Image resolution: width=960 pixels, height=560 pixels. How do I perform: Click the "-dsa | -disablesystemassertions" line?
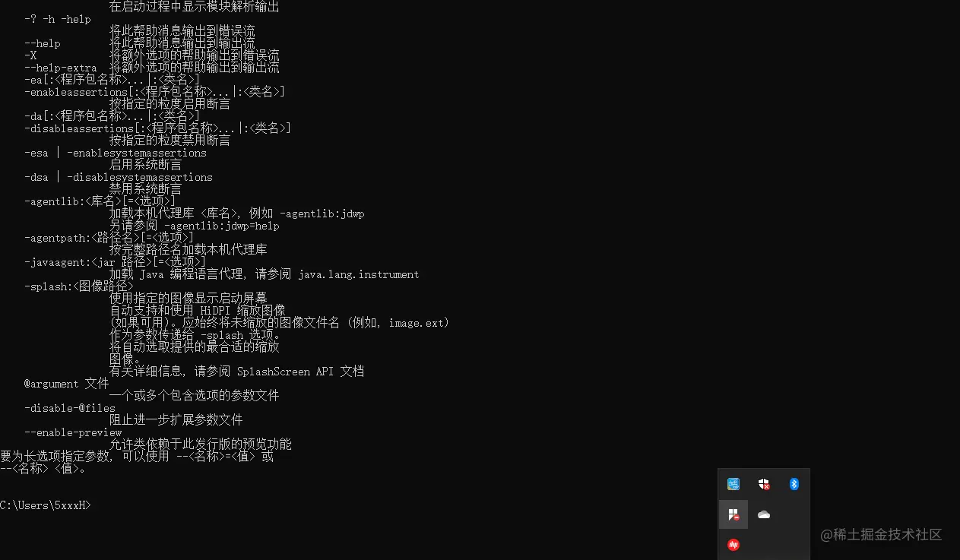119,177
